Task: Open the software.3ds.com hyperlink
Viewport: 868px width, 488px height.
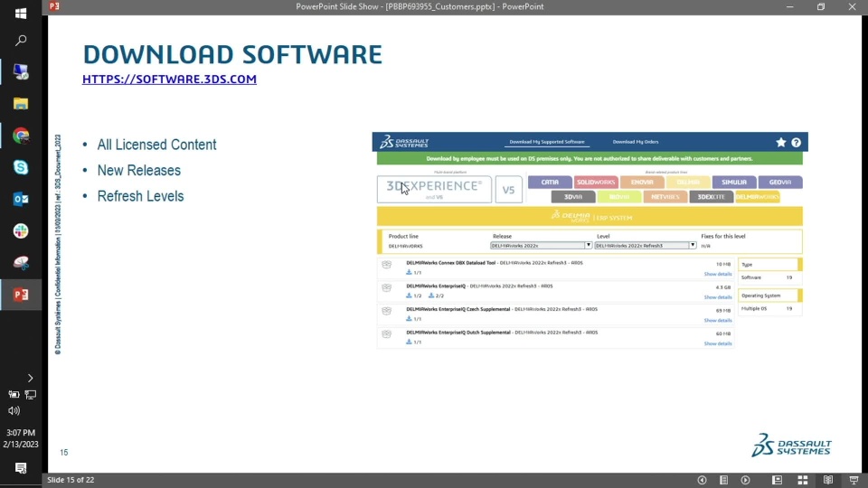Action: (x=169, y=80)
